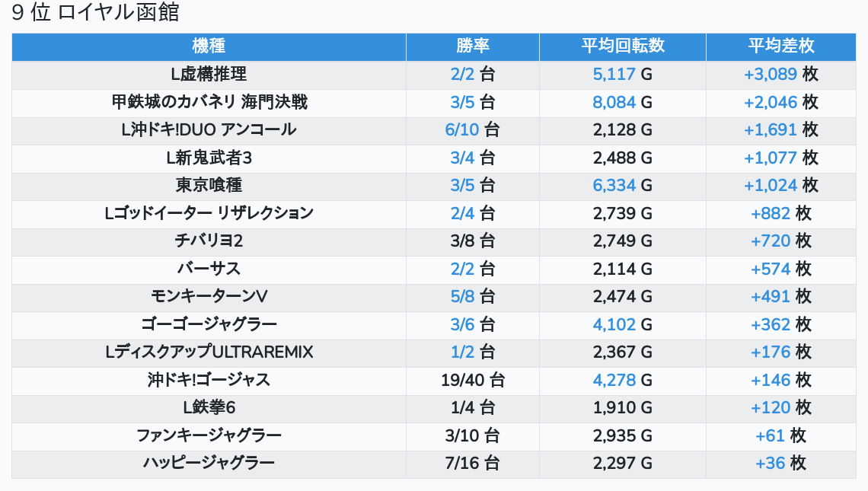Click the 8,084 average spins value
The width and height of the screenshot is (868, 491).
pyautogui.click(x=614, y=102)
